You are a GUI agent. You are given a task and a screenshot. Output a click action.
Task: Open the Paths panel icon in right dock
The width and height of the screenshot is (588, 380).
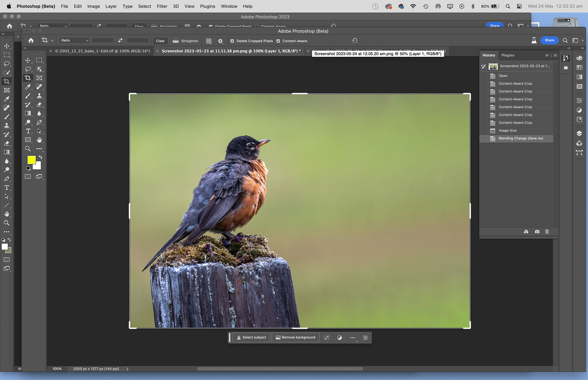(579, 153)
